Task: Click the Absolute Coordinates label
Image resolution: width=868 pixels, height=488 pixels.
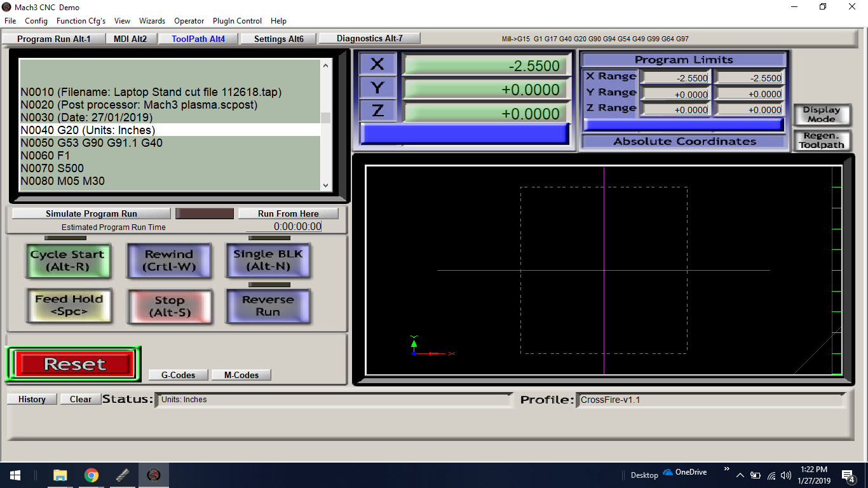Action: (x=684, y=141)
